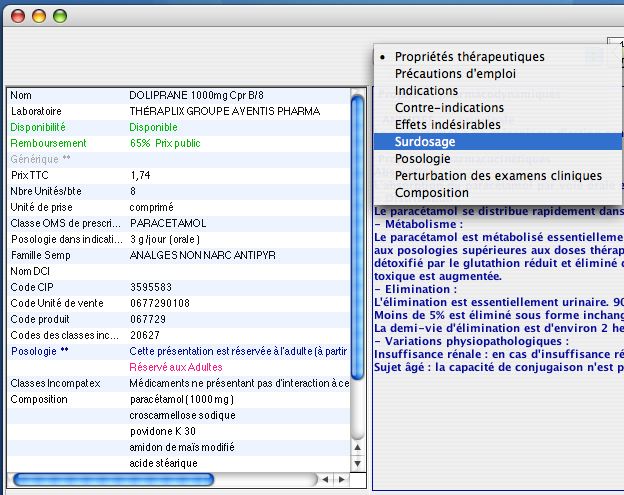
Task: Click the green zoom window button
Action: click(60, 16)
